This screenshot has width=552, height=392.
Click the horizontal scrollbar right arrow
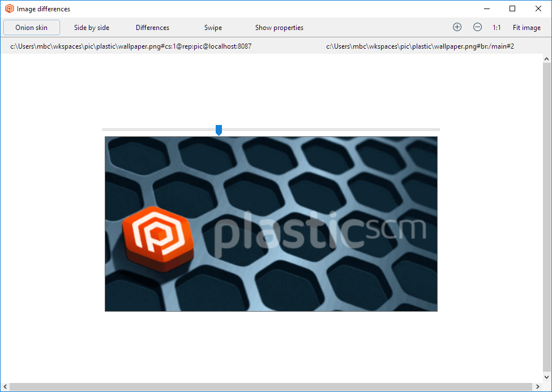click(x=538, y=387)
